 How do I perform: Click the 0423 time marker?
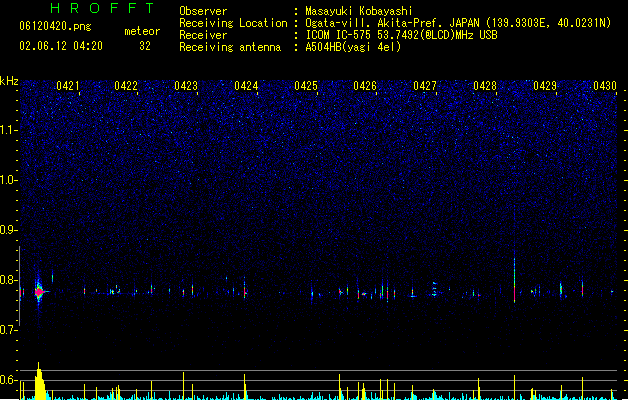coord(186,86)
